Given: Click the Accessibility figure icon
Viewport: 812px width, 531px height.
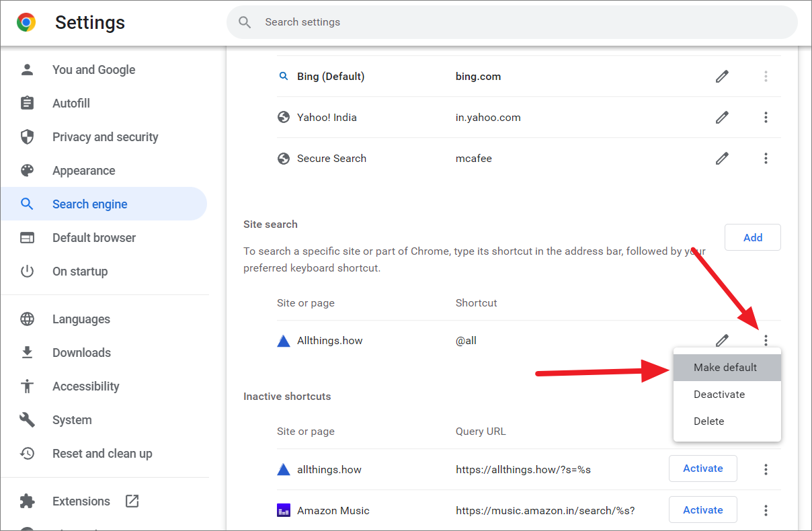Looking at the screenshot, I should coord(27,386).
